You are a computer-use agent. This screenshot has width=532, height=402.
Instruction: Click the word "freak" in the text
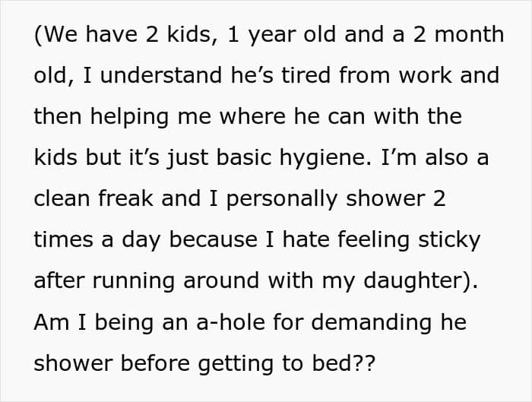125,198
